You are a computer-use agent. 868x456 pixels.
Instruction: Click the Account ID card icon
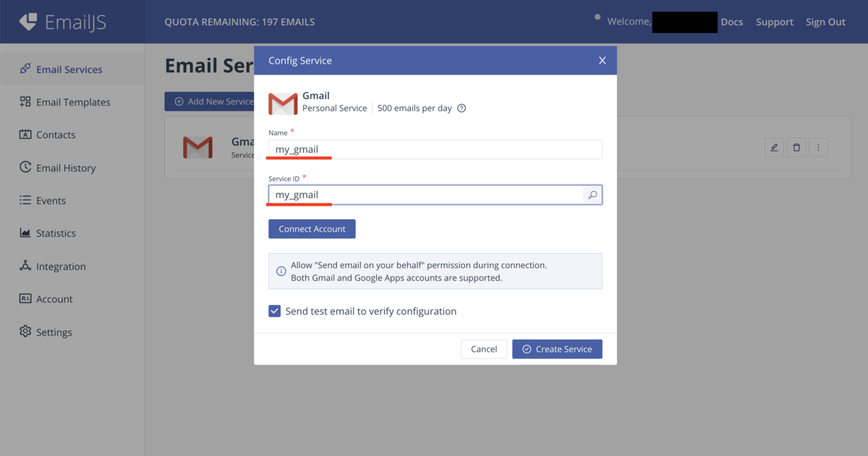click(25, 298)
